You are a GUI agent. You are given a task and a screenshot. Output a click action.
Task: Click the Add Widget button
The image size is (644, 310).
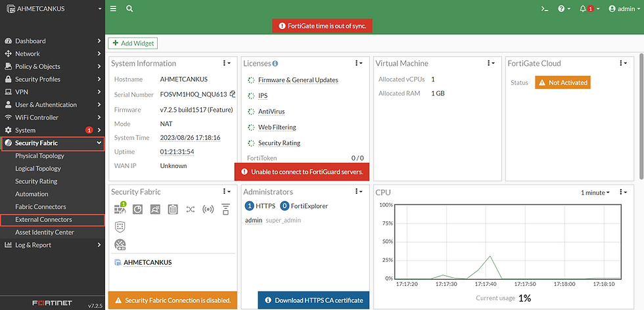click(x=133, y=43)
